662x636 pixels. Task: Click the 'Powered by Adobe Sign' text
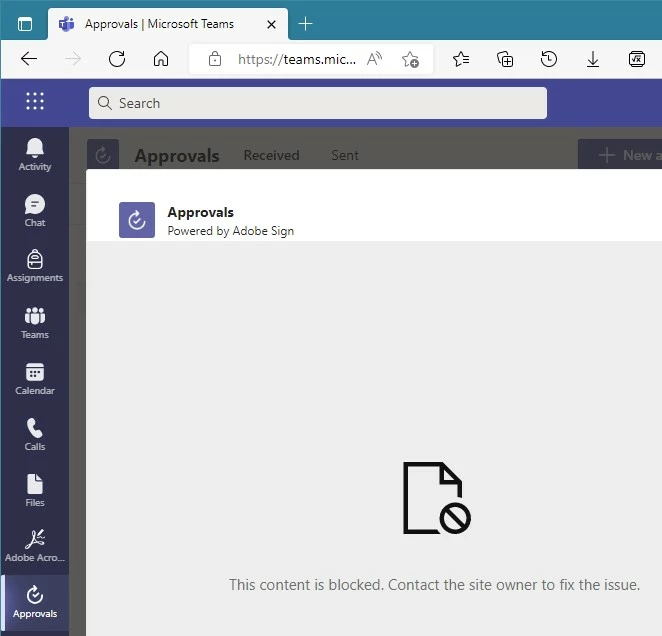[231, 231]
